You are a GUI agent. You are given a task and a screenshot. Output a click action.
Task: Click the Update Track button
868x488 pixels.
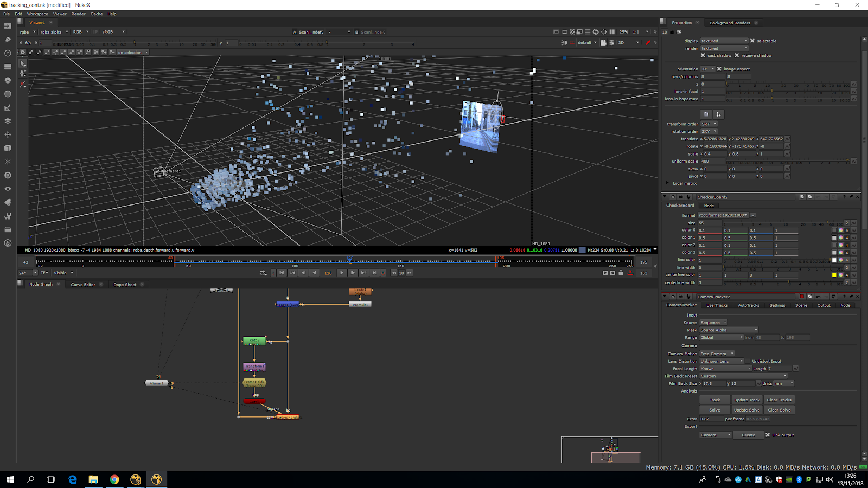[746, 400]
